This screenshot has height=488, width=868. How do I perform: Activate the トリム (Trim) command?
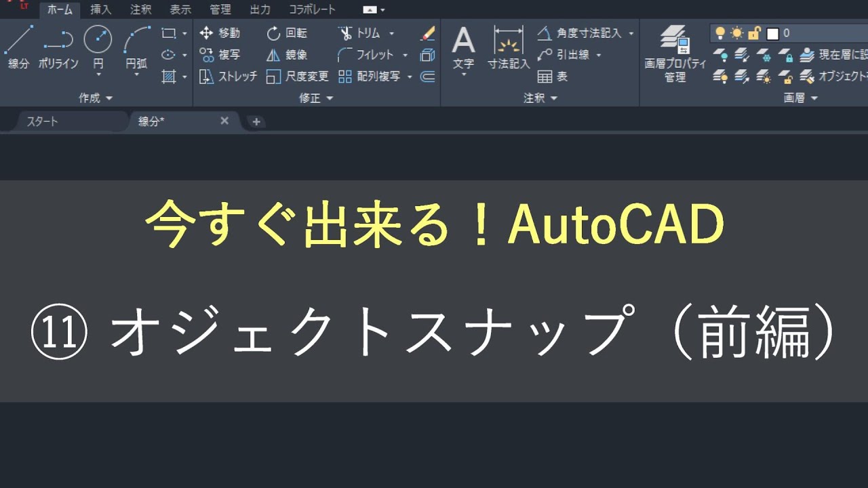pyautogui.click(x=359, y=33)
